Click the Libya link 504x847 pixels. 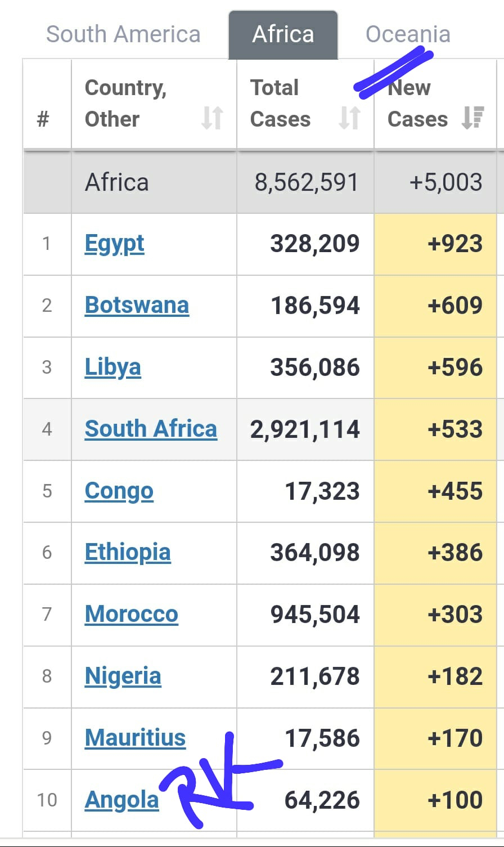click(x=112, y=367)
